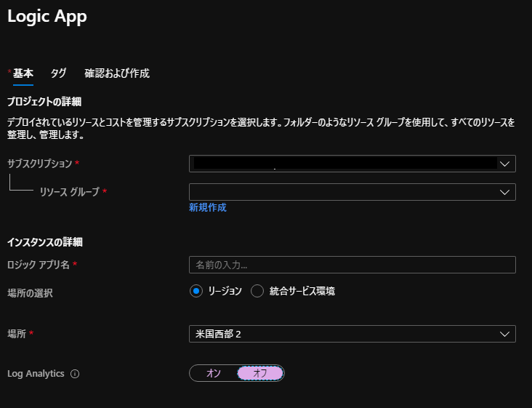Screen dimensions: 532x408
Task: Switch to the タグ tab
Action: 58,73
